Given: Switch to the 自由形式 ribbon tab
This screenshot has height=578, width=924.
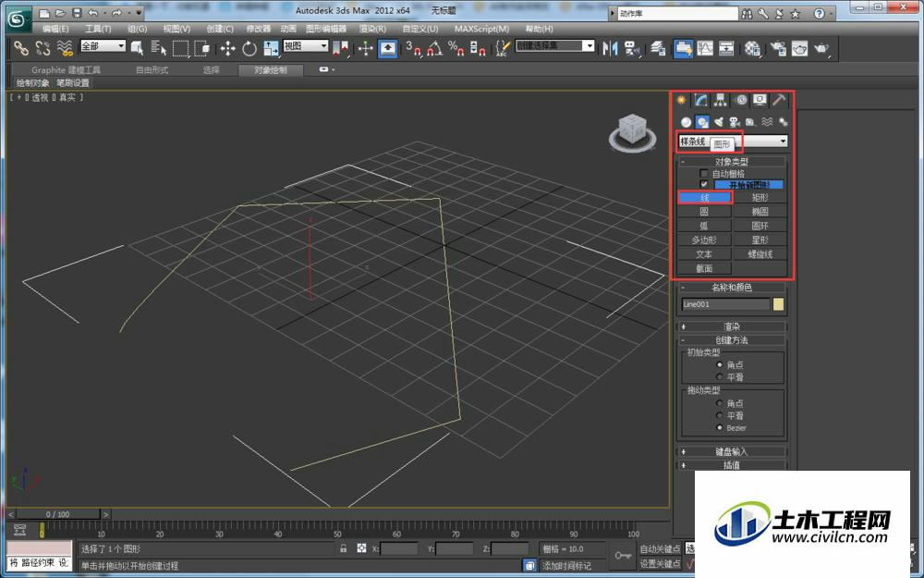Looking at the screenshot, I should pyautogui.click(x=152, y=69).
